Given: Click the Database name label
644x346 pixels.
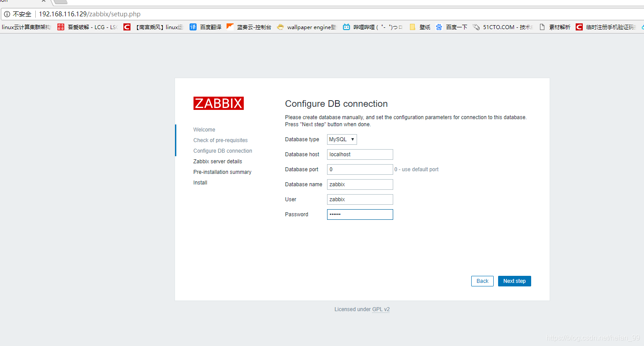Looking at the screenshot, I should pyautogui.click(x=304, y=184).
